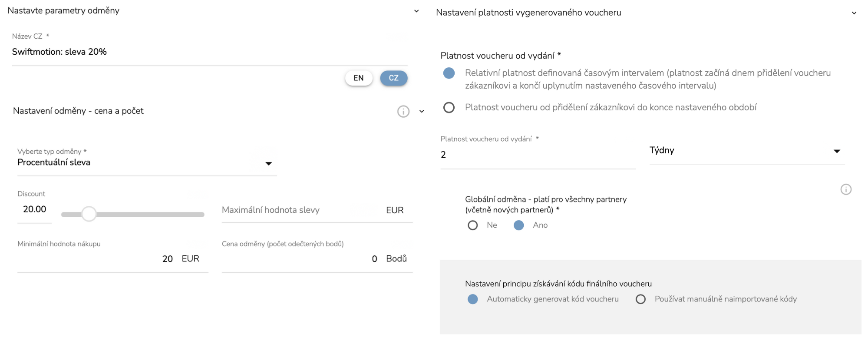
Task: Collapse the voucher validity settings section
Action: [854, 13]
